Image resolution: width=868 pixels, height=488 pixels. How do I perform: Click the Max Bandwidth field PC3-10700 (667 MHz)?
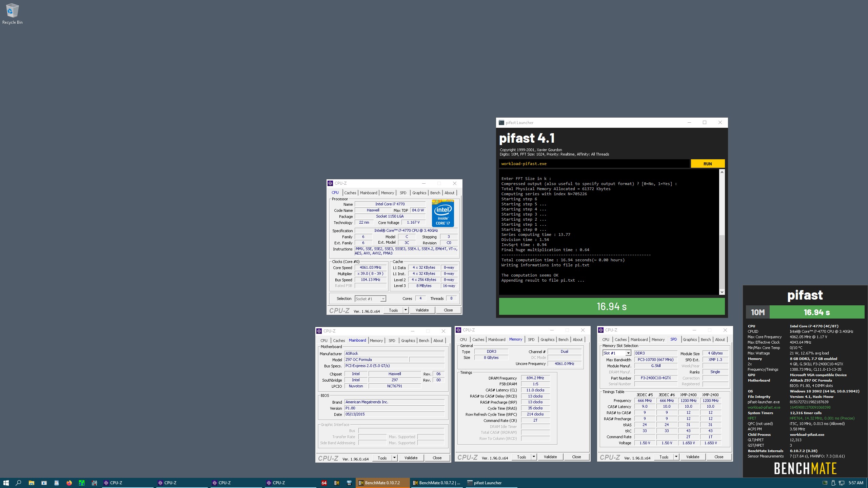[656, 360]
